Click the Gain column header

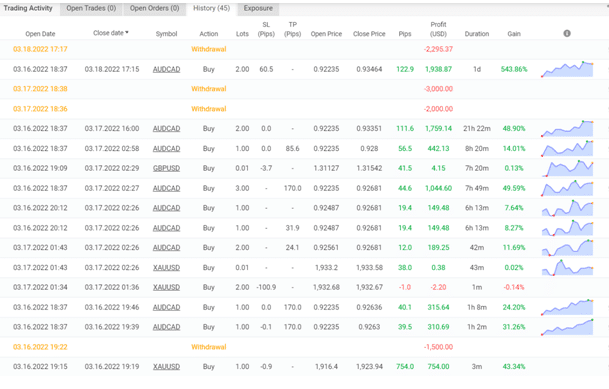(514, 34)
